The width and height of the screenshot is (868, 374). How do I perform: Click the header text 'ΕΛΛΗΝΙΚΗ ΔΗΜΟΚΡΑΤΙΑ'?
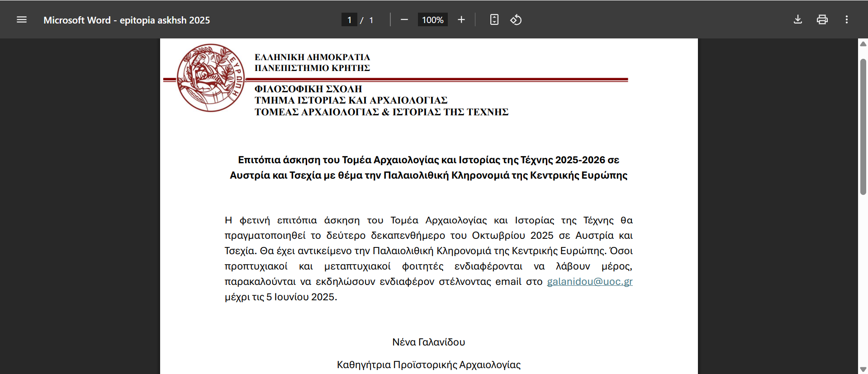click(312, 57)
